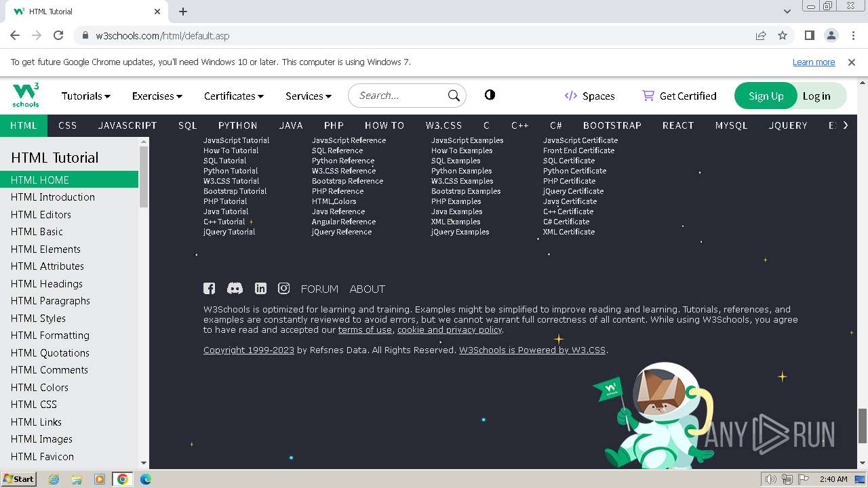Screen dimensions: 868x488
Task: Open Microsoft Edge in taskbar
Action: [x=145, y=479]
